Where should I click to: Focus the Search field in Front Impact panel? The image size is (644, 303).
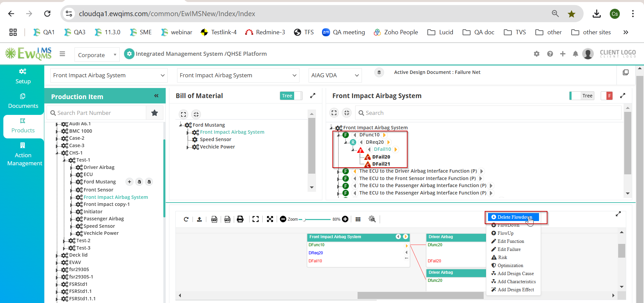coord(488,113)
